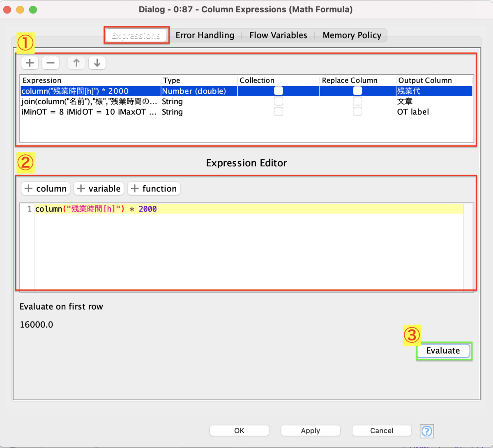This screenshot has width=493, height=448.
Task: Open the Flow Variables tab
Action: (278, 35)
